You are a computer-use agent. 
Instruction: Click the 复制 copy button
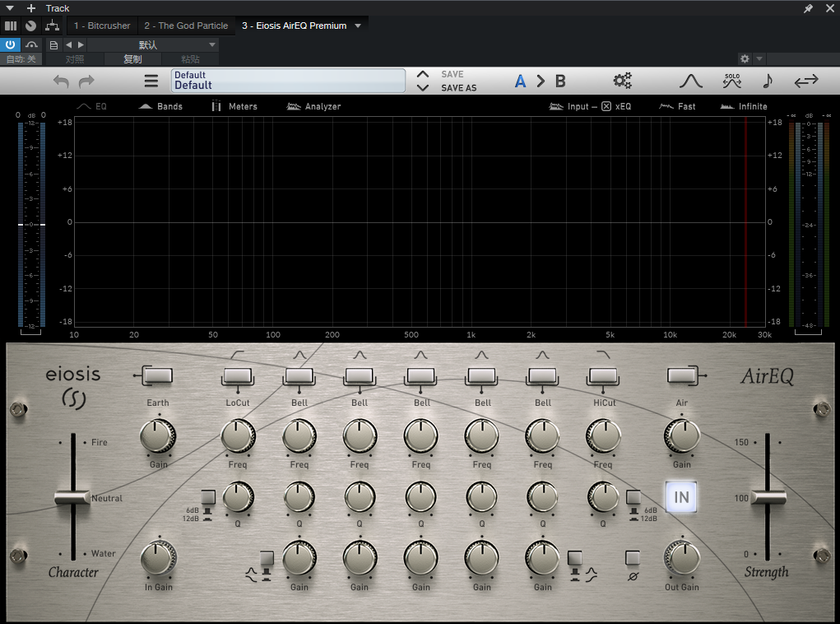click(132, 59)
